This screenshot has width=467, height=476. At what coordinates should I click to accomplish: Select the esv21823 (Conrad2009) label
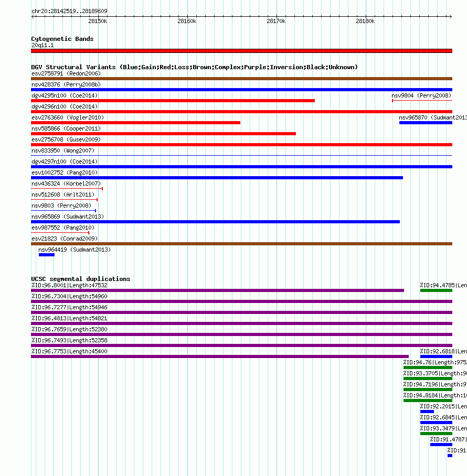click(65, 239)
